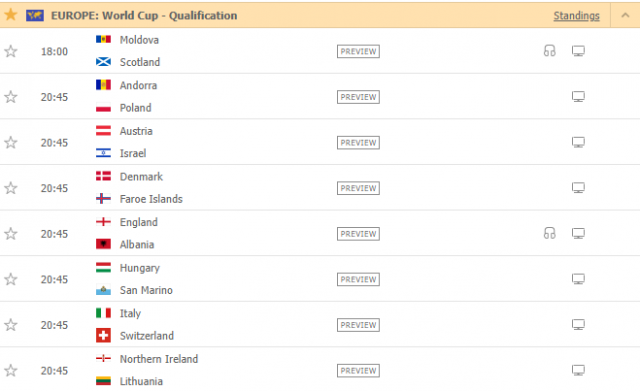Click TV icon for Hungary vs San Marino
The height and width of the screenshot is (391, 640).
point(578,279)
